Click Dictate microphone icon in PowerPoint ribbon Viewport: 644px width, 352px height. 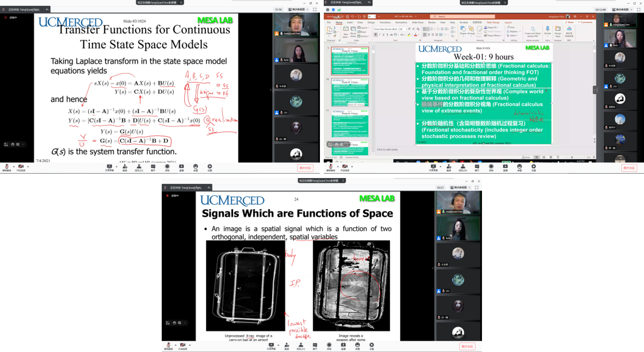[x=548, y=29]
